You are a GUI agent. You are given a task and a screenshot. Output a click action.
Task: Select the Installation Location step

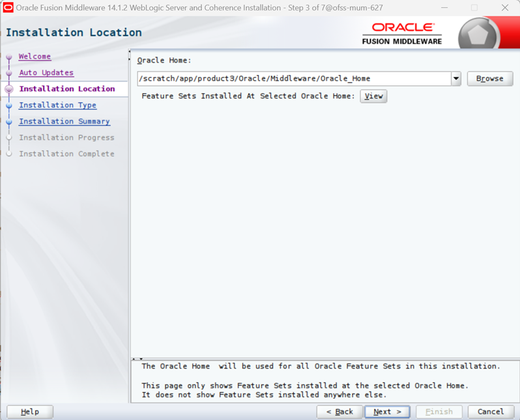(67, 89)
